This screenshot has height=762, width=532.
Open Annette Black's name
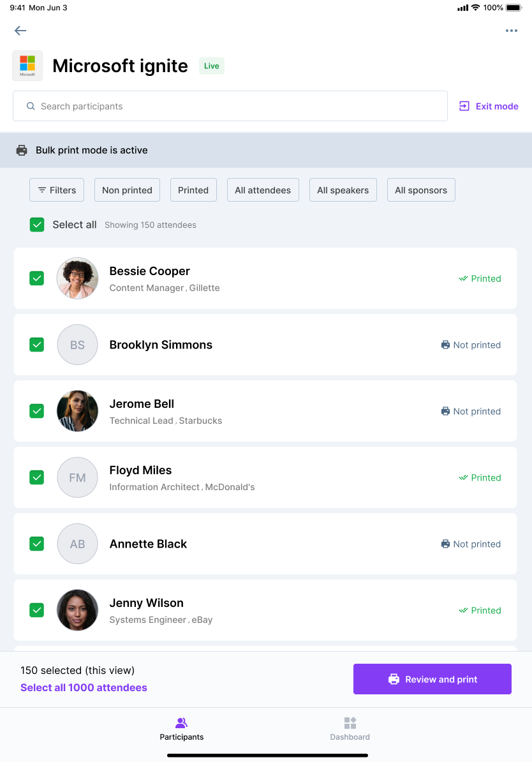coord(148,544)
